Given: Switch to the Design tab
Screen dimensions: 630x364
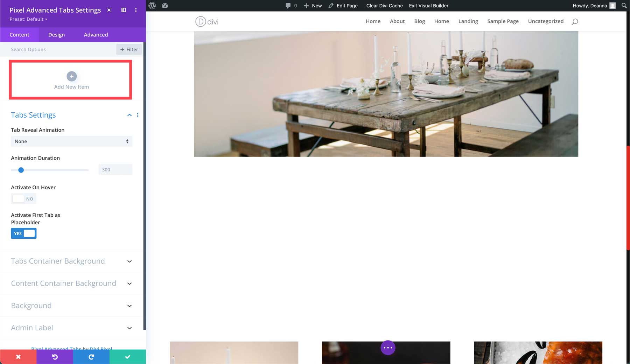Looking at the screenshot, I should [x=56, y=35].
